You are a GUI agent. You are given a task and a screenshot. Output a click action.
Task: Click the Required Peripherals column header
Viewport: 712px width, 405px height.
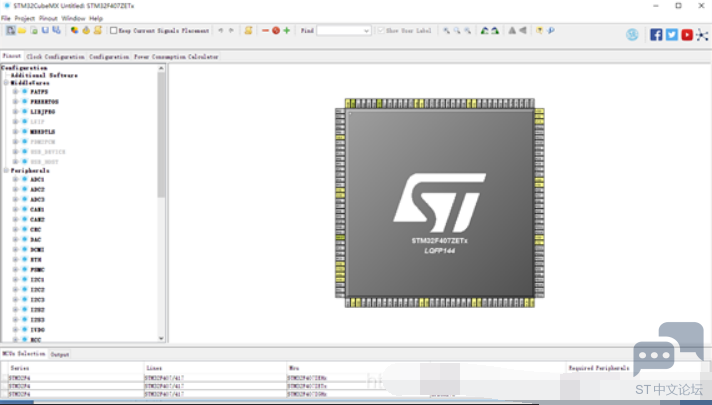pos(599,368)
